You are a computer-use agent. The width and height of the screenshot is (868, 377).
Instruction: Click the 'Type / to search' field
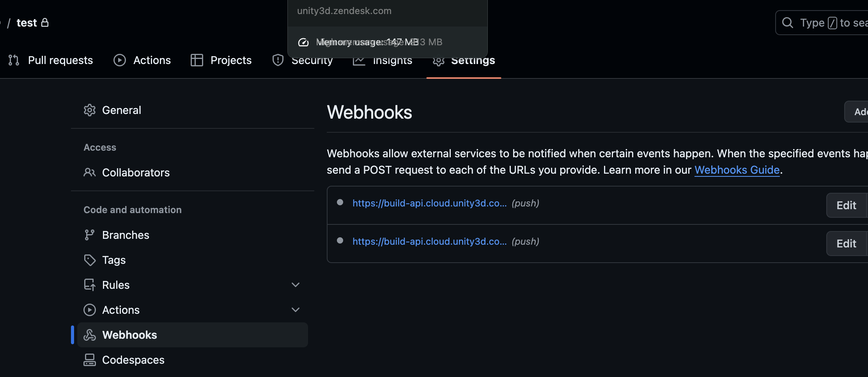point(831,23)
